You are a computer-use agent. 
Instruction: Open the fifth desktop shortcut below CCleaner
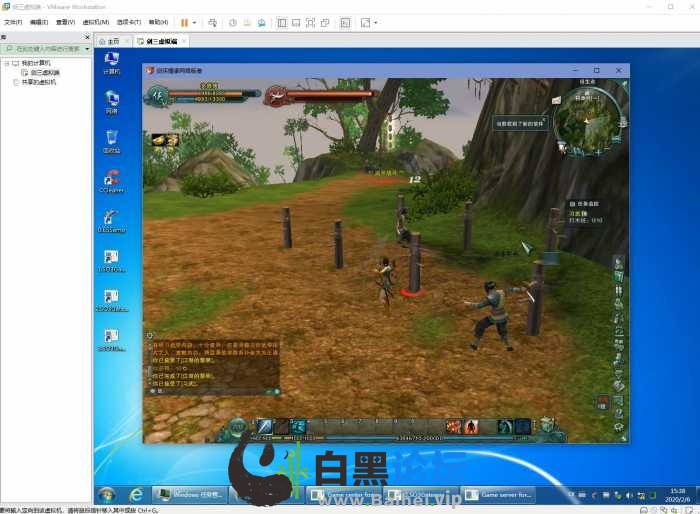point(111,221)
